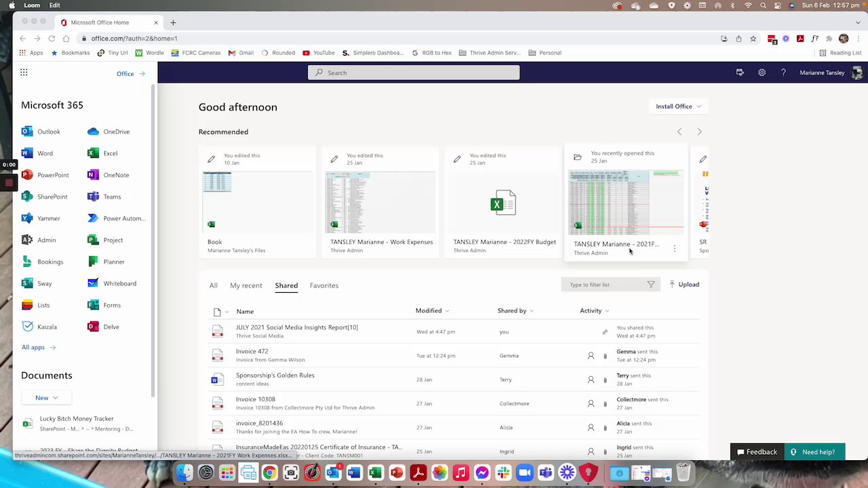Open more options for 2021FY file card
Viewport: 868px width, 488px height.
click(x=674, y=249)
